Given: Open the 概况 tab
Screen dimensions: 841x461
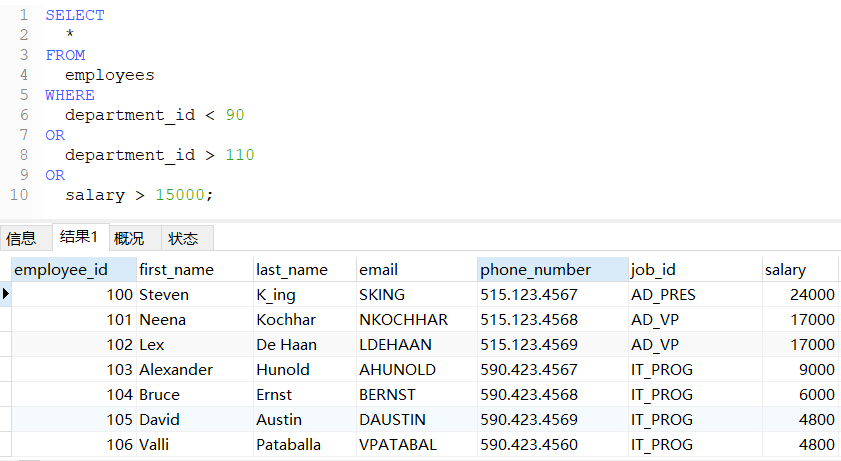Looking at the screenshot, I should pos(129,238).
